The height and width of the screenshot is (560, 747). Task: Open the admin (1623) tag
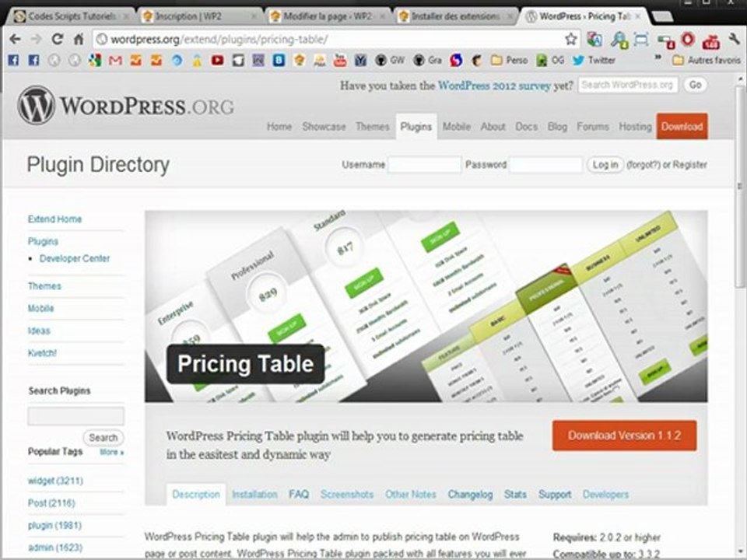(54, 548)
